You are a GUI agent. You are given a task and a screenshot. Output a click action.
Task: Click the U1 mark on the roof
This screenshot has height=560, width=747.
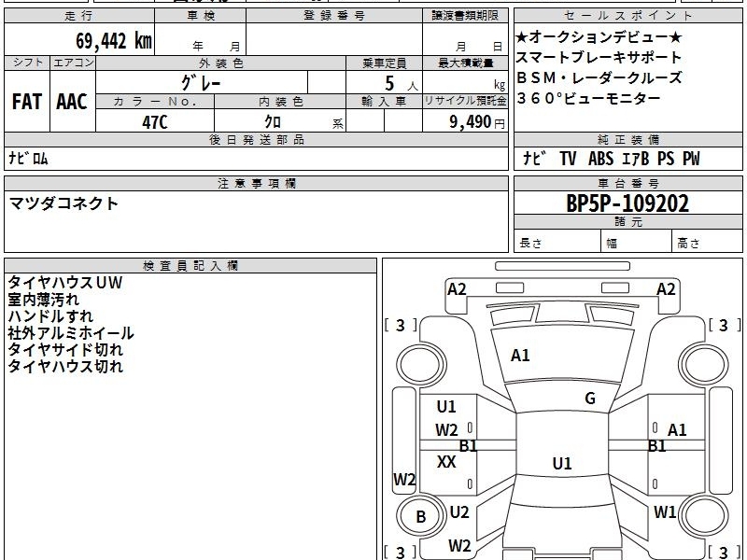(x=562, y=463)
